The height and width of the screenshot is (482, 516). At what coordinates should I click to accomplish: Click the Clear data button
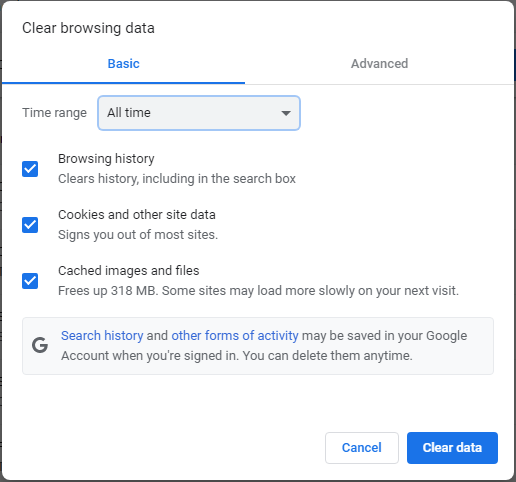coord(452,448)
